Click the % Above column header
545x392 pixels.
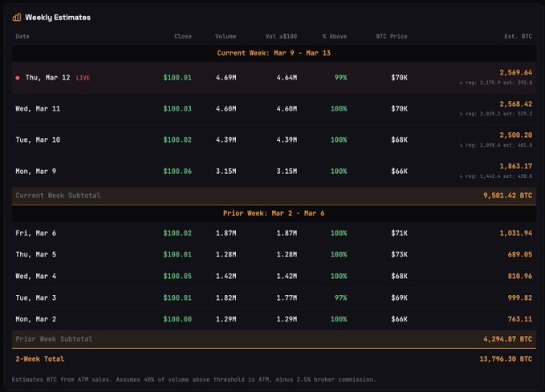click(x=335, y=36)
